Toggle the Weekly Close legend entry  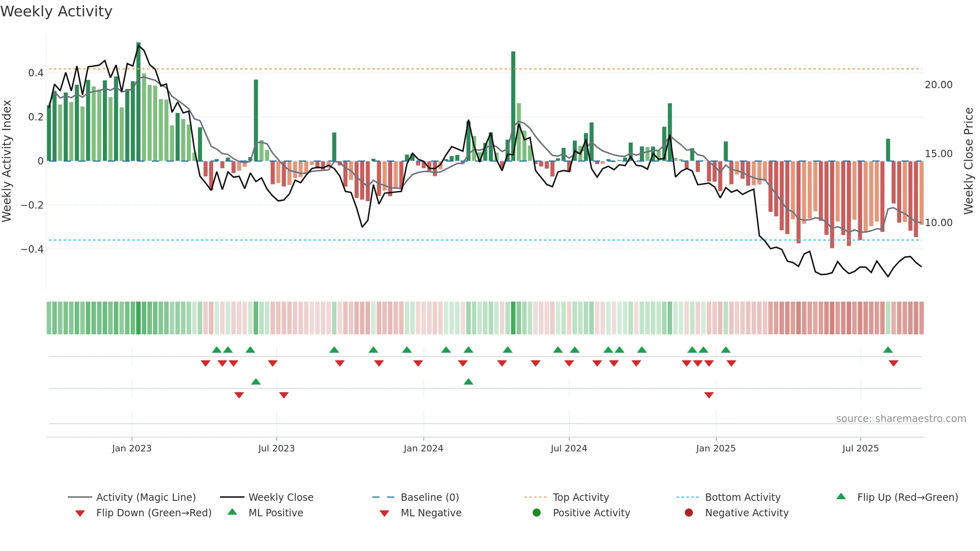267,497
